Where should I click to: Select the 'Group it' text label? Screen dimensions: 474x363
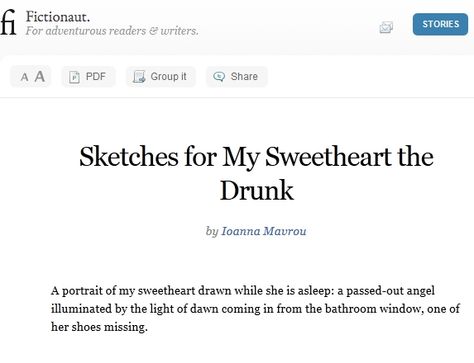[168, 76]
